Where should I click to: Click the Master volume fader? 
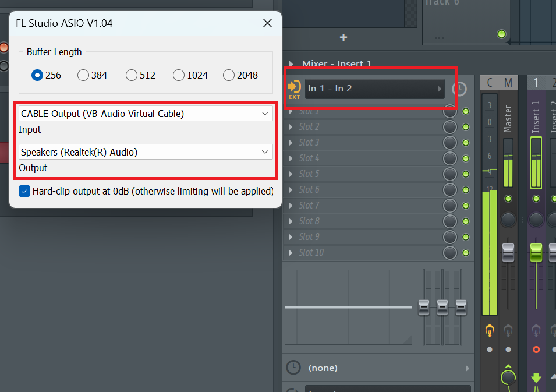(508, 252)
